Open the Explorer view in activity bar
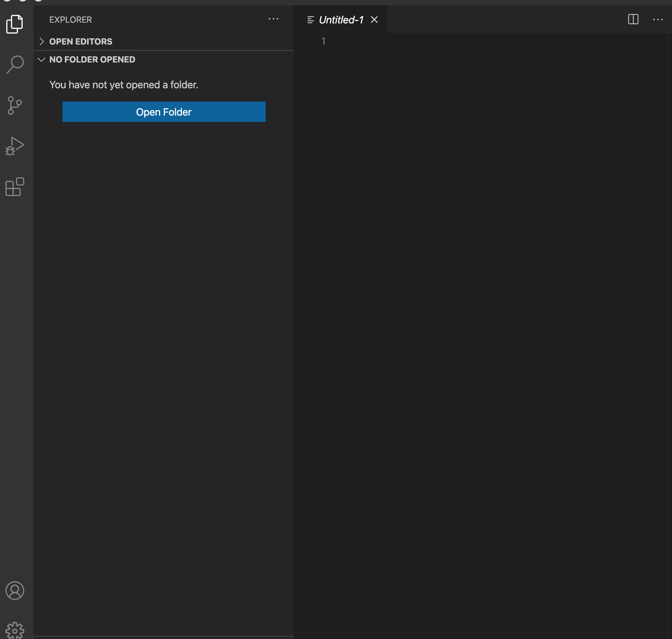Screen dimensions: 672x639 (15, 24)
